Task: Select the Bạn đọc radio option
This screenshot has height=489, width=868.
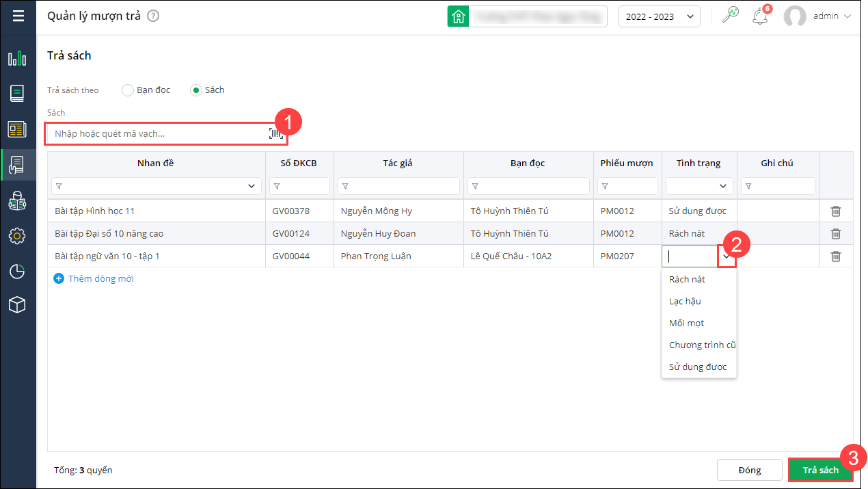Action: [x=128, y=90]
